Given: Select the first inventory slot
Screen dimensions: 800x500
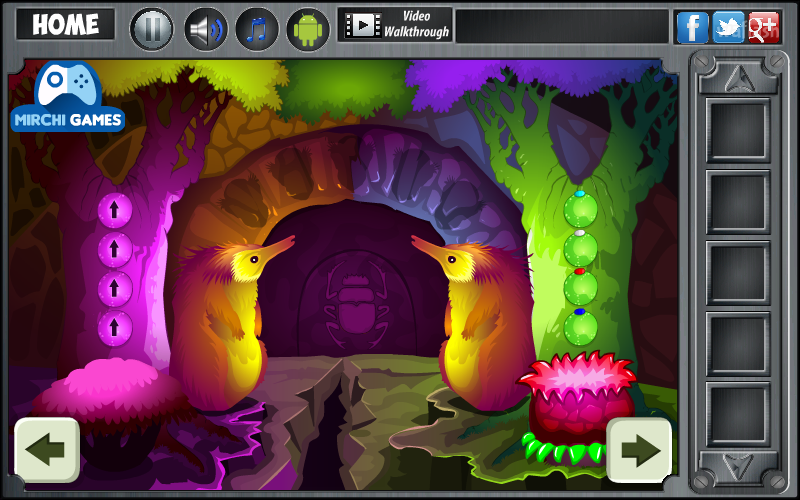Looking at the screenshot, I should 738,130.
